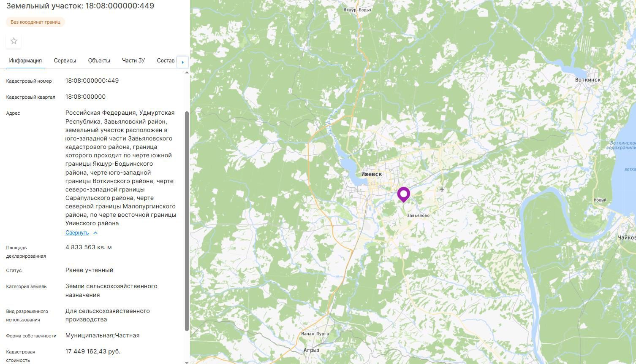
Task: Click the Агрыз town label on map
Action: [x=311, y=350]
